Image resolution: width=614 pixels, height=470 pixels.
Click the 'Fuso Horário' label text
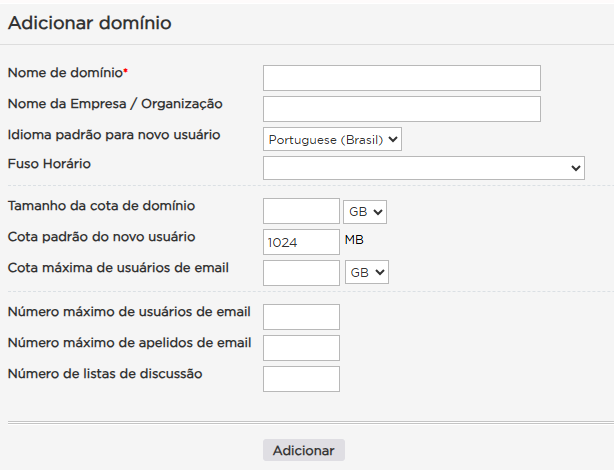pyautogui.click(x=49, y=163)
